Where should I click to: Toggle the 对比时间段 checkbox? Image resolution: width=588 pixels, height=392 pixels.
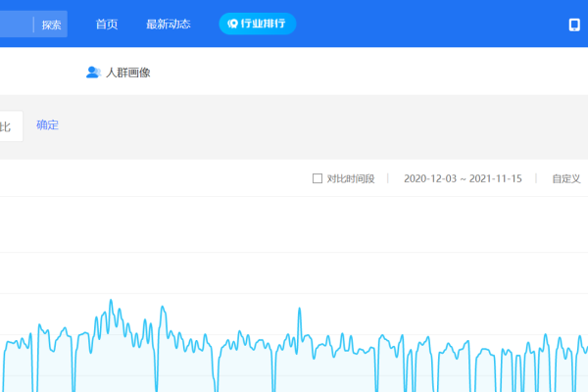317,178
